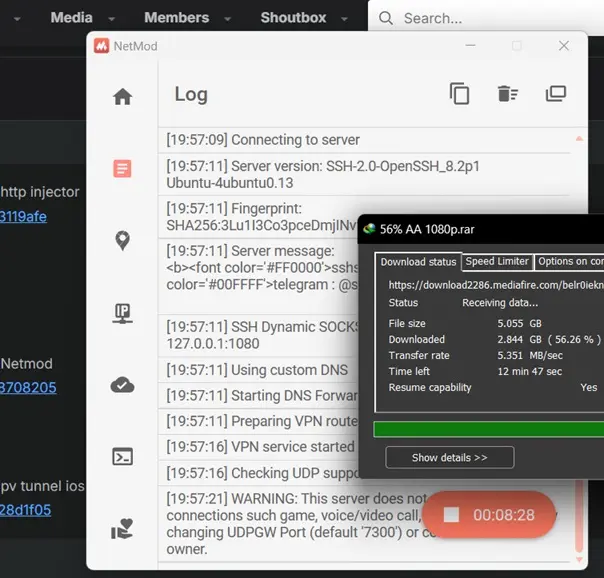Select the 'SSH Dynamic SOCKS' log entry

(x=258, y=335)
